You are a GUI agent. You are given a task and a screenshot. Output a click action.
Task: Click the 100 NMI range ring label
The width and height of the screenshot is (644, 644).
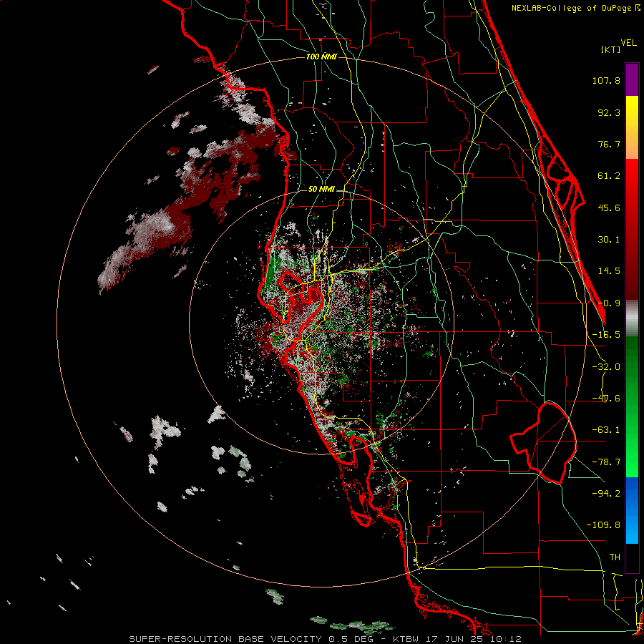[x=321, y=57]
